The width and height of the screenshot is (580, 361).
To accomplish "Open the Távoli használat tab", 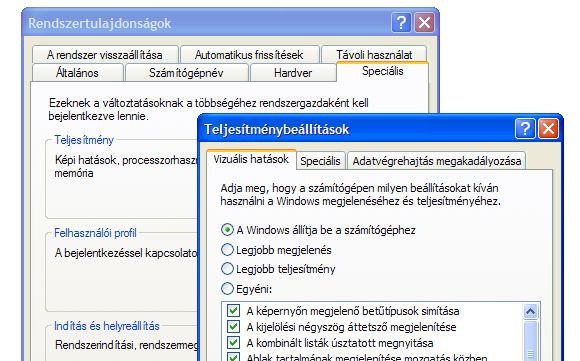I will pyautogui.click(x=374, y=55).
